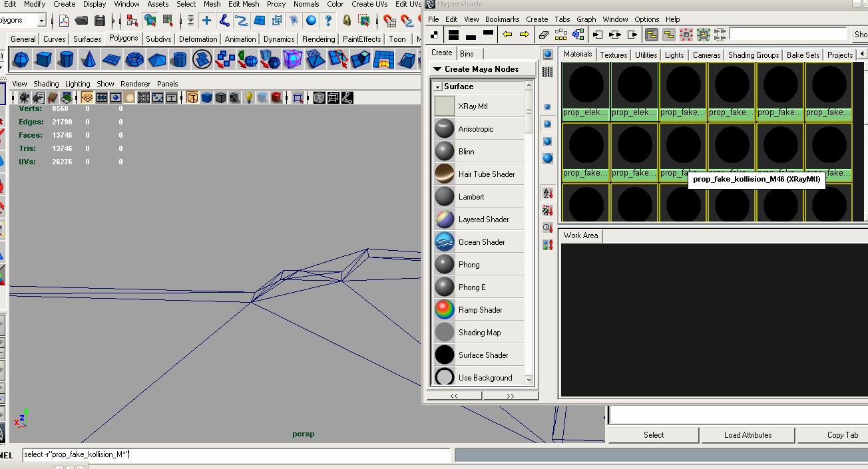Click the polygon cone shelf icon
The height and width of the screenshot is (469, 868).
click(x=89, y=60)
